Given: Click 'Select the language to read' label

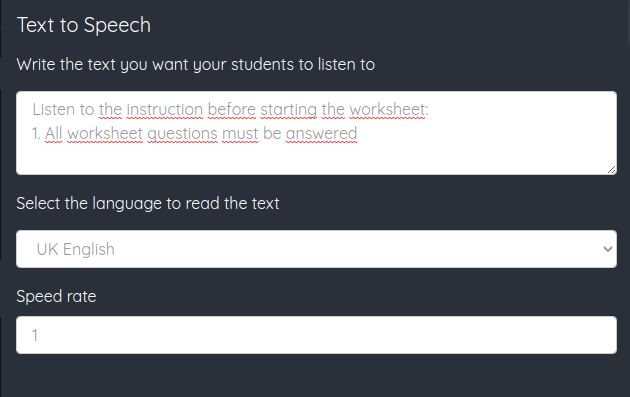Looking at the screenshot, I should (x=147, y=203).
